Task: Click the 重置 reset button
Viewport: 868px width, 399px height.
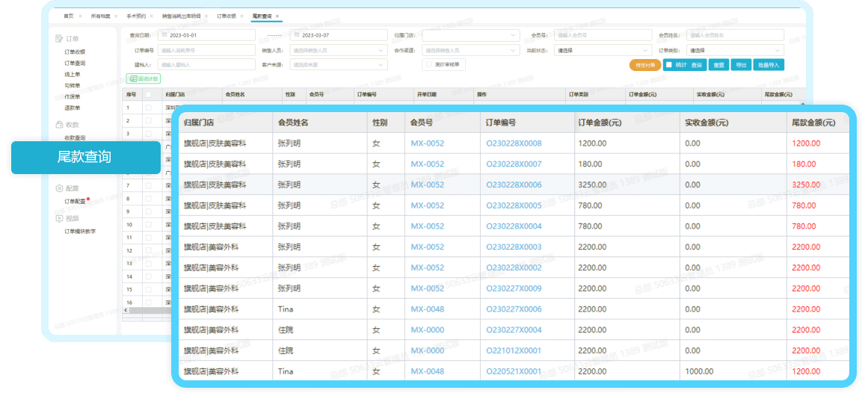Action: (719, 65)
